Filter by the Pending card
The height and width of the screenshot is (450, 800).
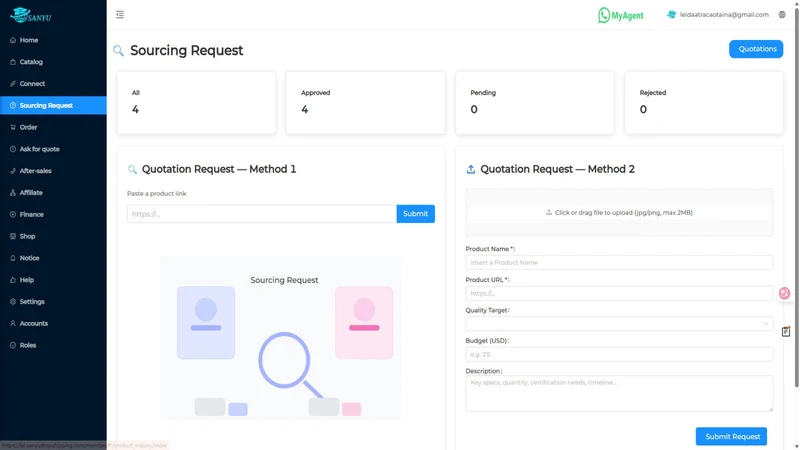pos(535,103)
